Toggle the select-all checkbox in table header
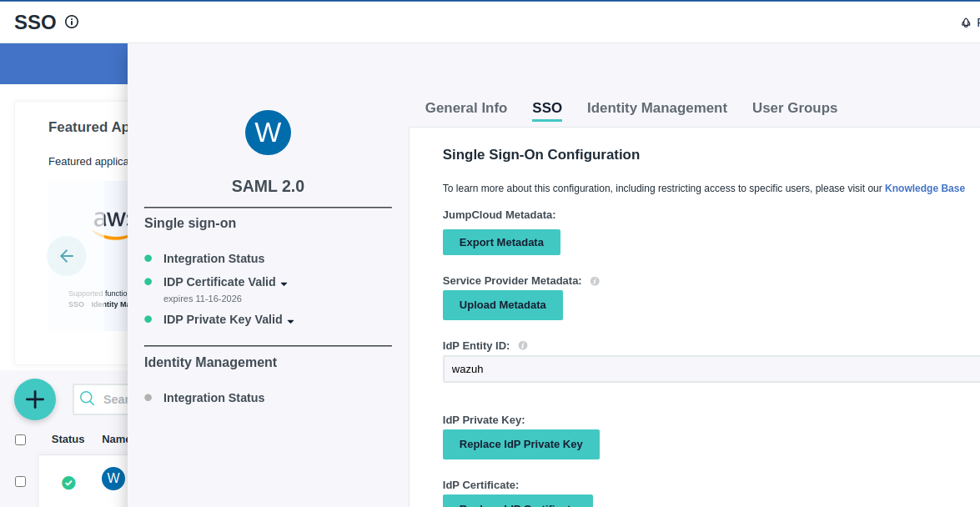 [21, 440]
